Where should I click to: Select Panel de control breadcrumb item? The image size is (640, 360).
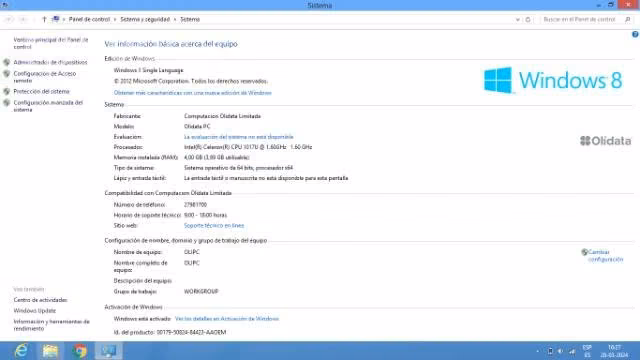89,19
